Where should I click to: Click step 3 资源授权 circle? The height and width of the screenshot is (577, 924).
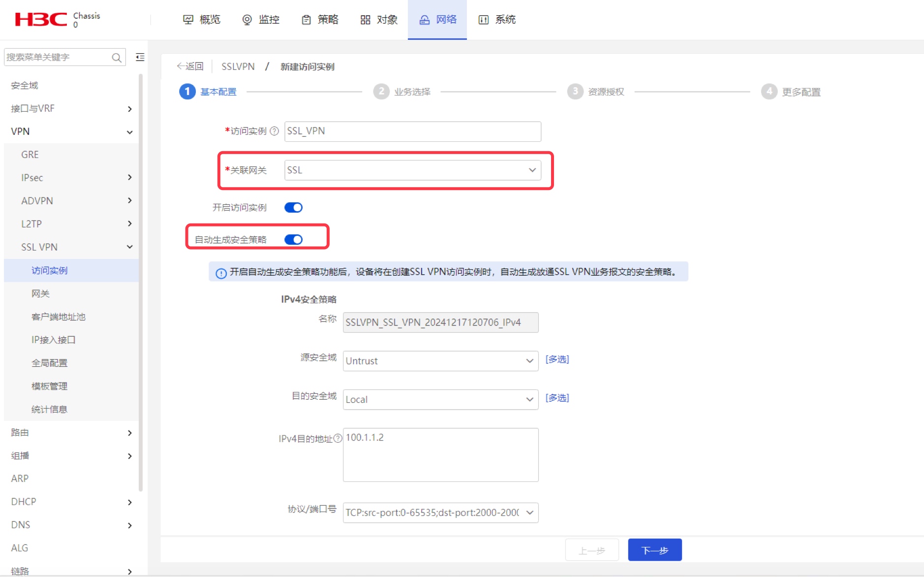tap(575, 92)
